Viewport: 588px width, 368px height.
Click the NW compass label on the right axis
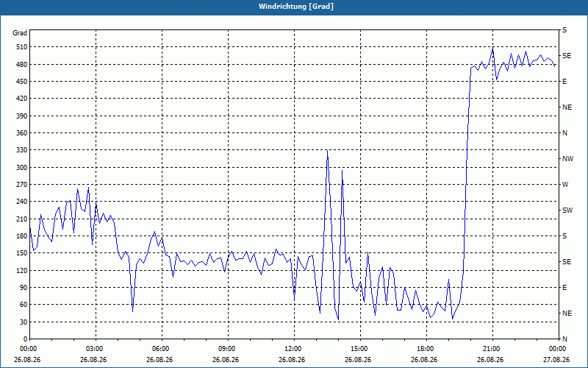pos(567,159)
